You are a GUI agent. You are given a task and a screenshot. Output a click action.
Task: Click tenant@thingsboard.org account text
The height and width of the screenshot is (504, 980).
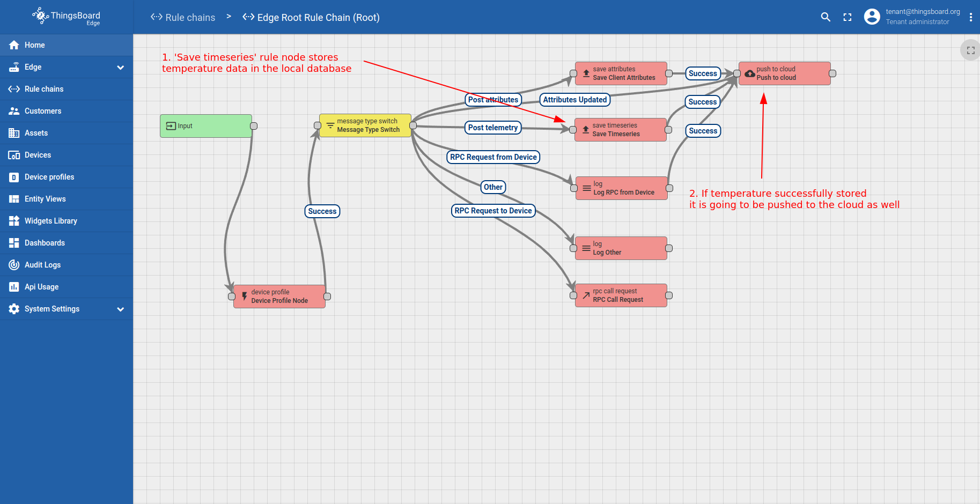pos(923,12)
